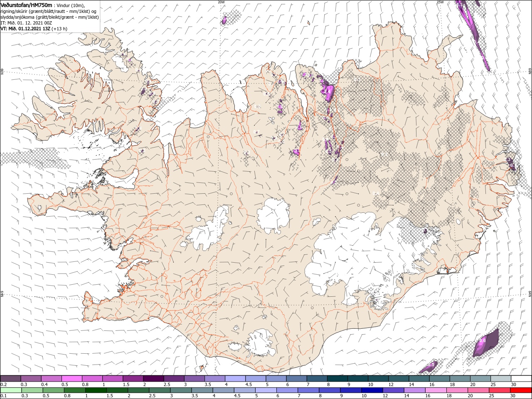Click the "0.1" label under the bottom legend row

4,396
